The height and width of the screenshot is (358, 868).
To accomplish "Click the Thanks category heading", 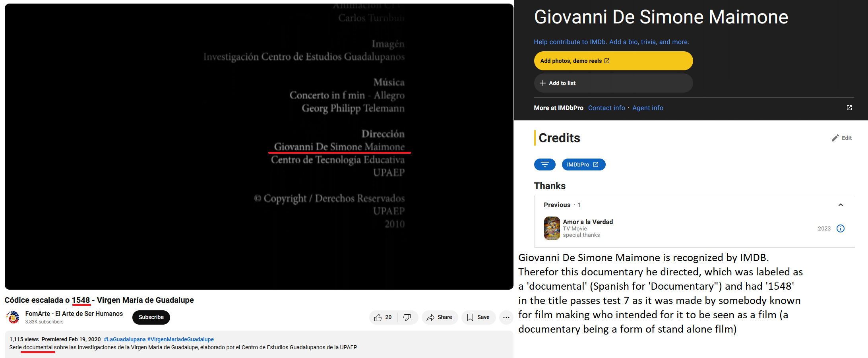I will [x=550, y=186].
